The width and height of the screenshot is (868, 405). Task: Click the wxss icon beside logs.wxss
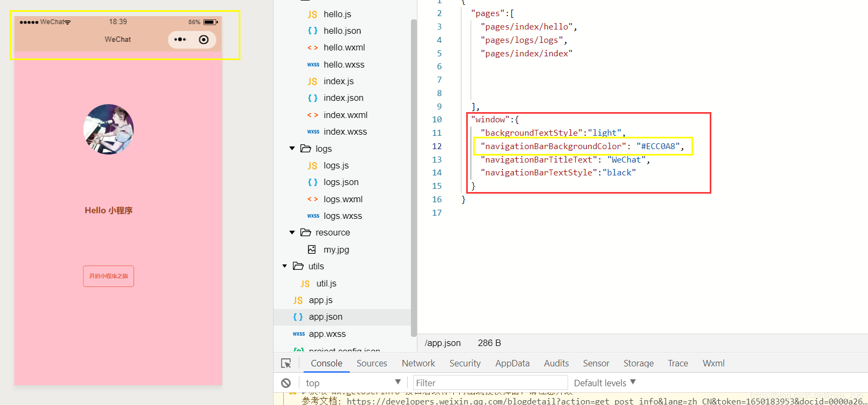pos(313,216)
